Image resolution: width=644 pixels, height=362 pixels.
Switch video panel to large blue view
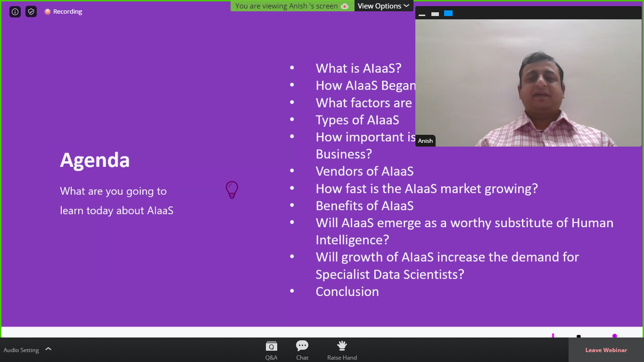click(448, 13)
